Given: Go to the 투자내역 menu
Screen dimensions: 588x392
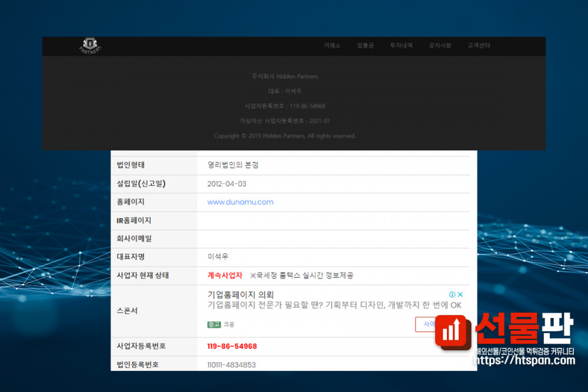Looking at the screenshot, I should pyautogui.click(x=402, y=46).
